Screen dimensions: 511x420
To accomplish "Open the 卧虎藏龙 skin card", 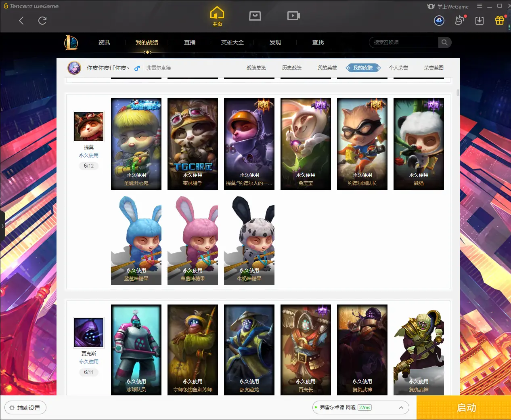I will 249,350.
